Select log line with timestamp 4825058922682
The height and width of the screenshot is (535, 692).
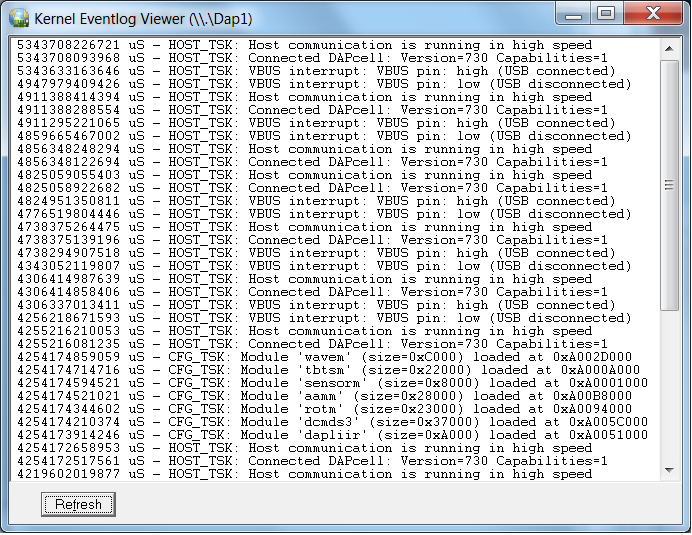click(312, 188)
